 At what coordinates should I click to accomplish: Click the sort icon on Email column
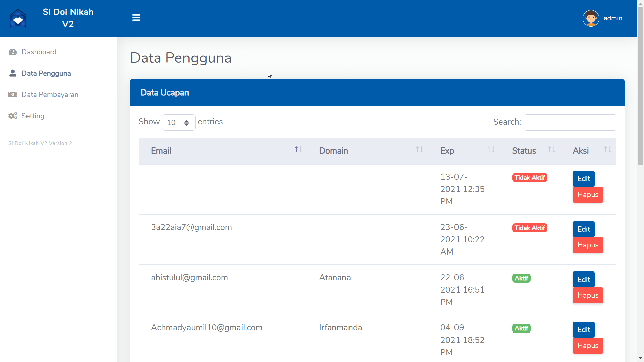pyautogui.click(x=298, y=149)
